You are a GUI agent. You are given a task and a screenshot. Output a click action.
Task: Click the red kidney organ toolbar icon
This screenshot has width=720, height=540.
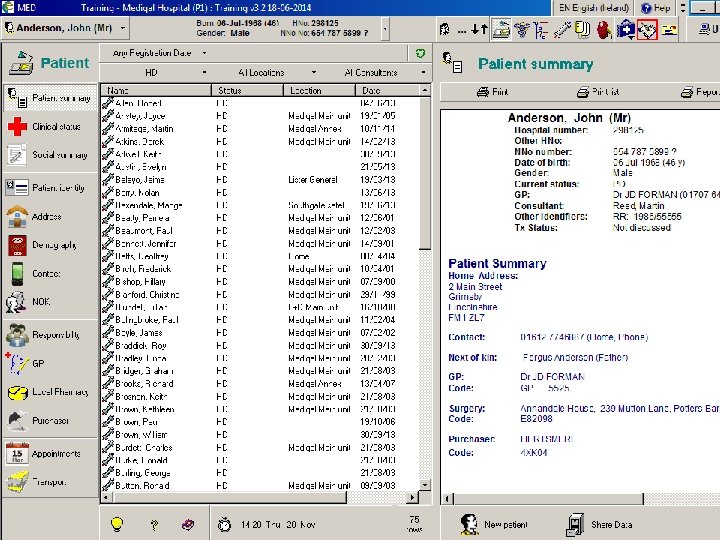pos(604,30)
